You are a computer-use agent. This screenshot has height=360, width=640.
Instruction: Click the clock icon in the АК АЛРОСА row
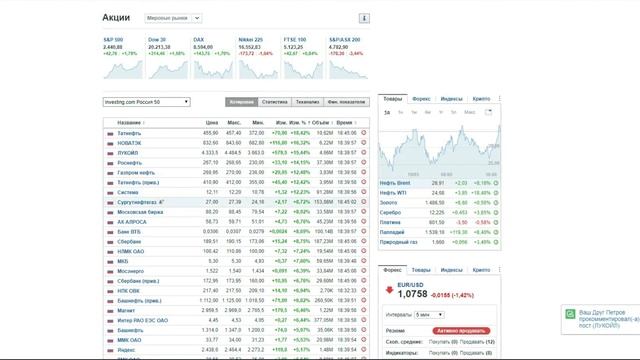[x=364, y=221]
